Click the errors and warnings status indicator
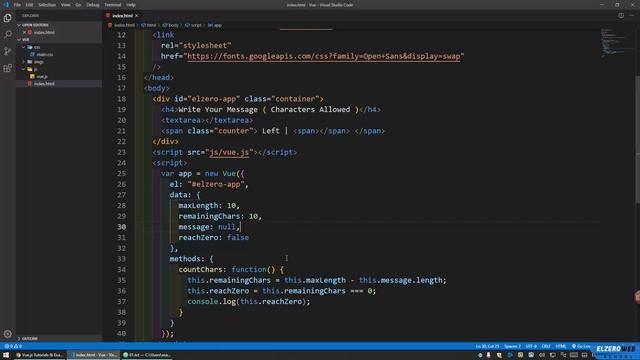640x360 pixels. pyautogui.click(x=13, y=346)
